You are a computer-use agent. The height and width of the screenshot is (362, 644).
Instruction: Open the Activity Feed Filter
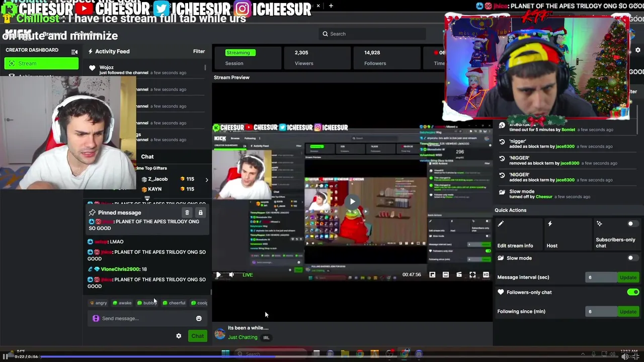pos(199,51)
